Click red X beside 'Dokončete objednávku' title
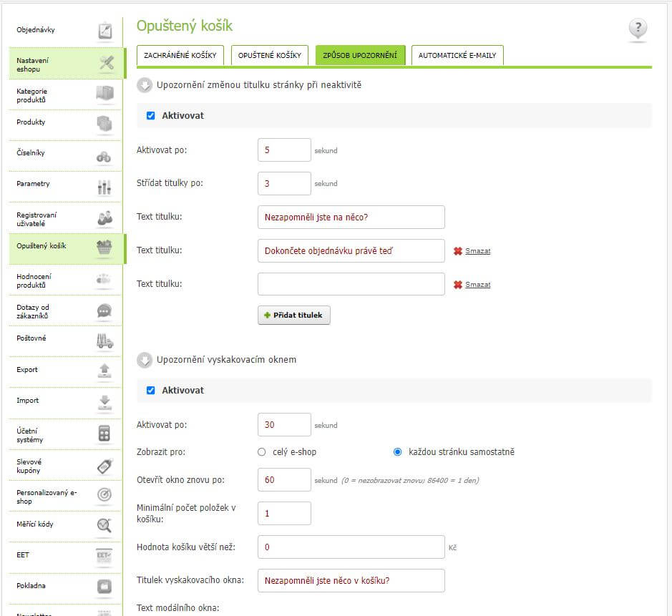This screenshot has height=616, width=672. (458, 251)
